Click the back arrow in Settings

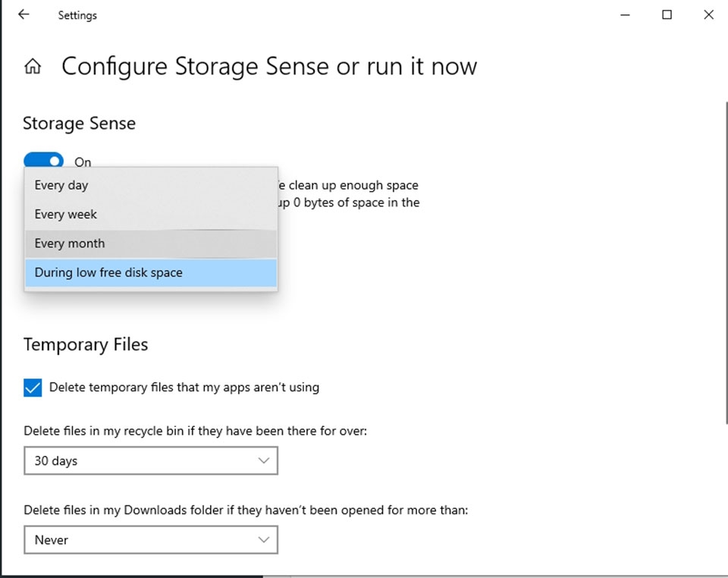click(x=24, y=14)
